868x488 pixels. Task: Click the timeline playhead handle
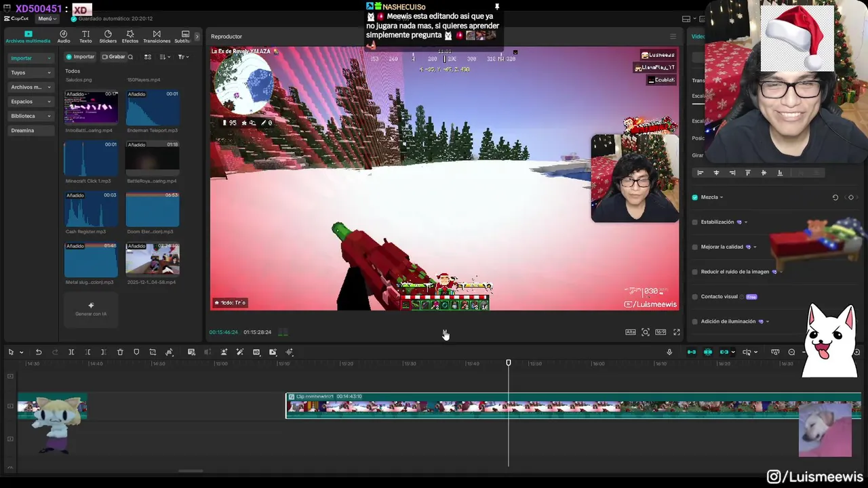click(509, 363)
